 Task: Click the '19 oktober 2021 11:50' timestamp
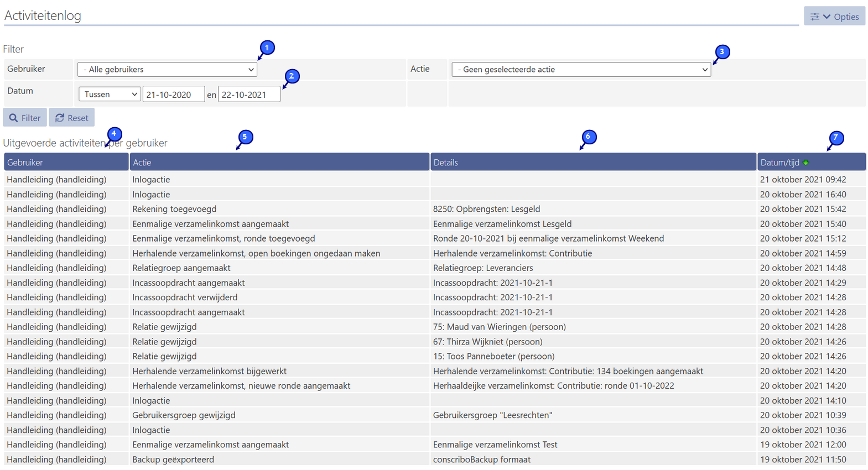[x=803, y=459]
